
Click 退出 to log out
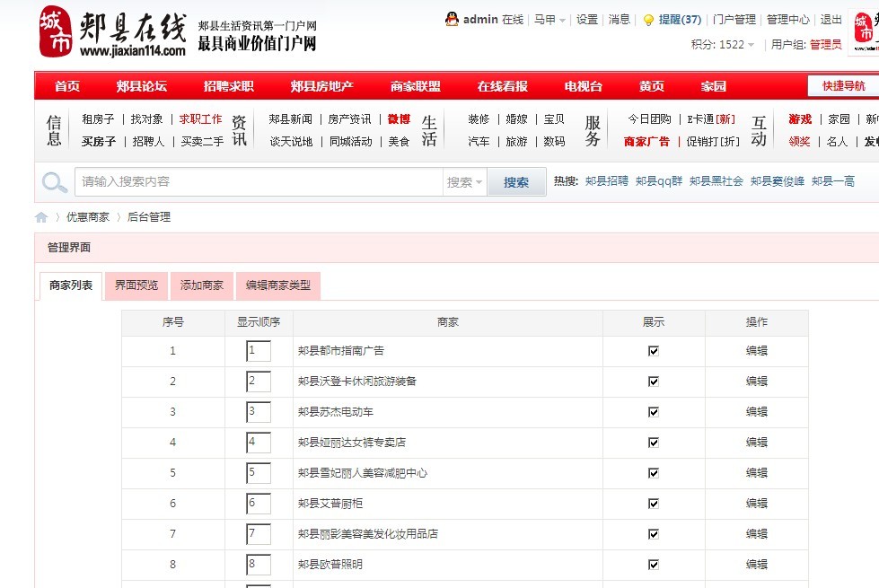coord(831,19)
